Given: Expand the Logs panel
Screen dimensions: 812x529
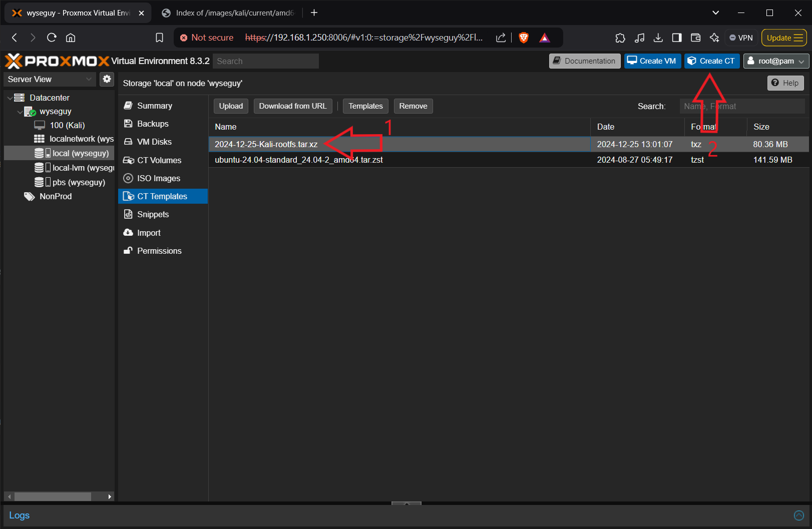Looking at the screenshot, I should pos(799,515).
